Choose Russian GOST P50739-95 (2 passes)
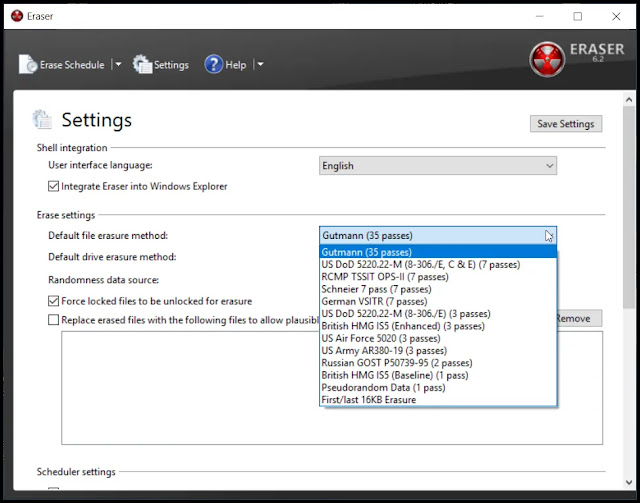 (x=438, y=363)
